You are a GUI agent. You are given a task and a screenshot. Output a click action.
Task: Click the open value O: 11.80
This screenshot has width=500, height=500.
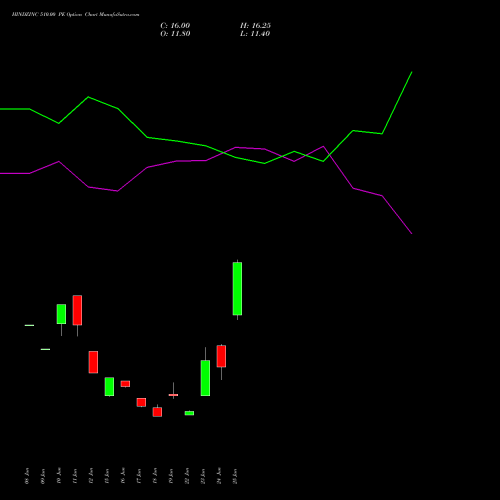point(175,34)
